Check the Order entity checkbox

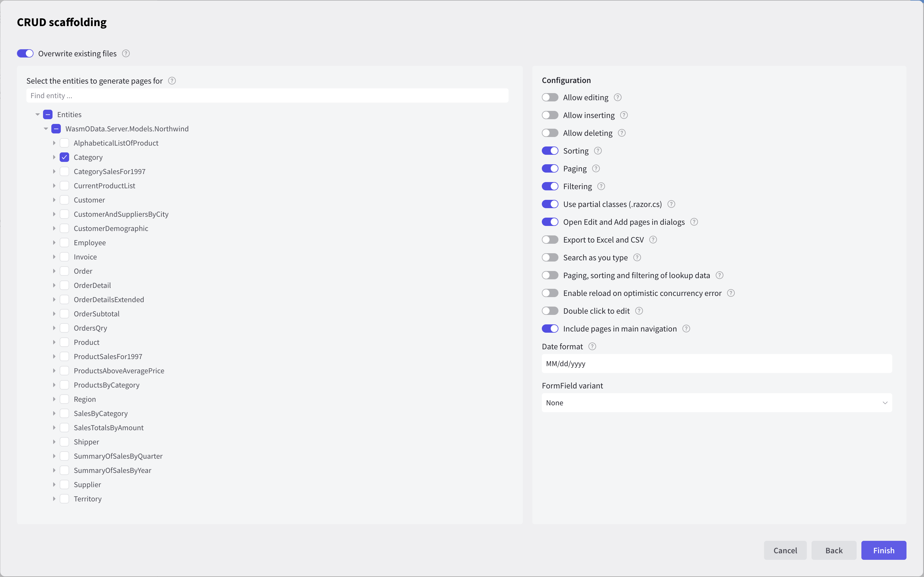pos(64,271)
